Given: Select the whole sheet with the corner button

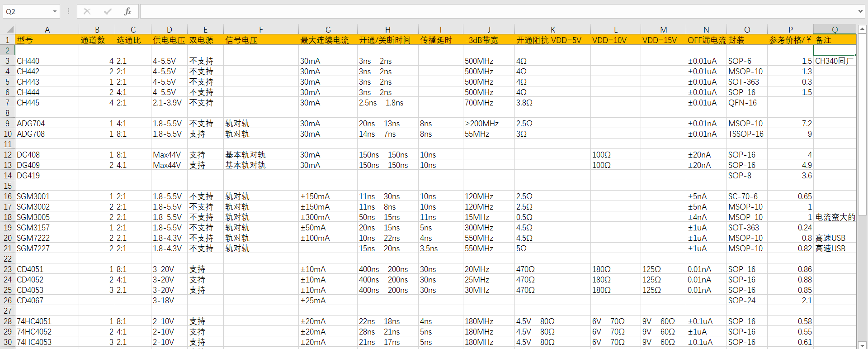Looking at the screenshot, I should (x=8, y=29).
